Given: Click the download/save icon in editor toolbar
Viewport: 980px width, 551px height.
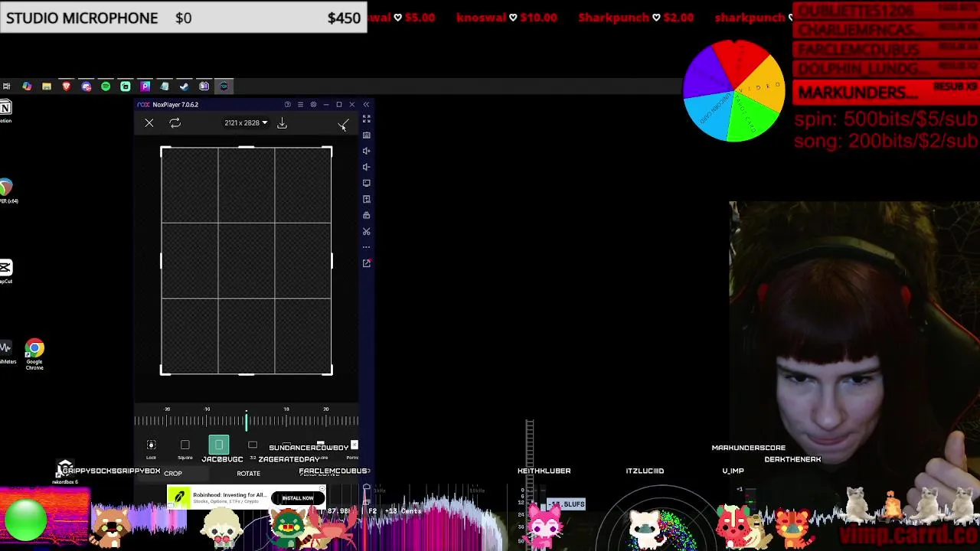Looking at the screenshot, I should click(282, 123).
